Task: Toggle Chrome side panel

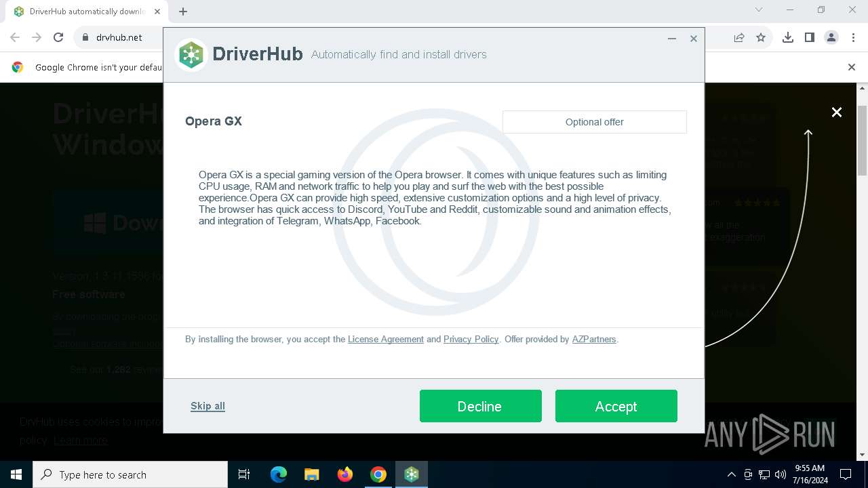Action: (810, 37)
